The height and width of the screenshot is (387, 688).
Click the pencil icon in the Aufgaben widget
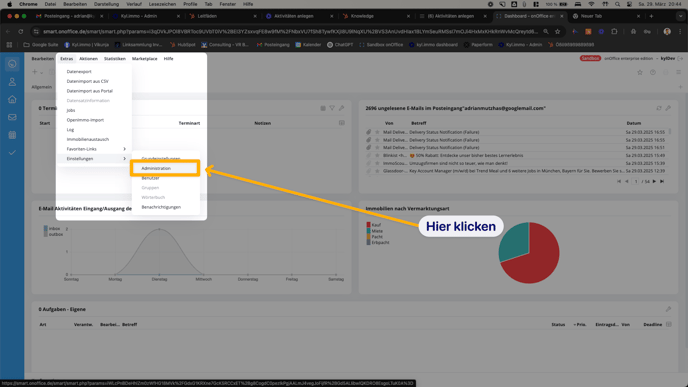point(668,309)
